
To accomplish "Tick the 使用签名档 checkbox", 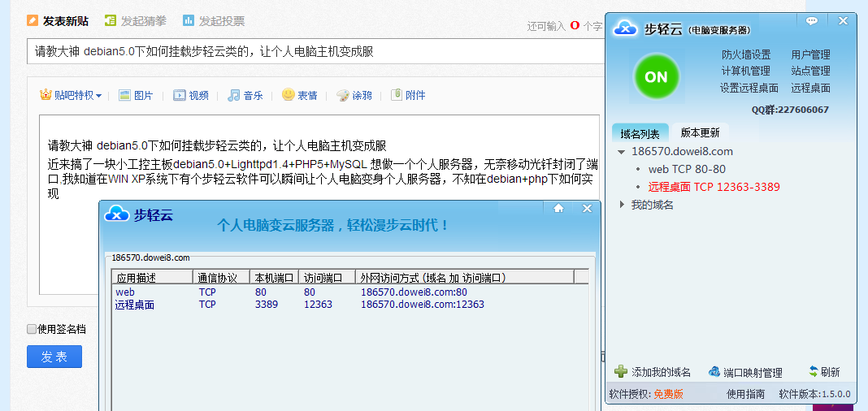I will pyautogui.click(x=32, y=330).
